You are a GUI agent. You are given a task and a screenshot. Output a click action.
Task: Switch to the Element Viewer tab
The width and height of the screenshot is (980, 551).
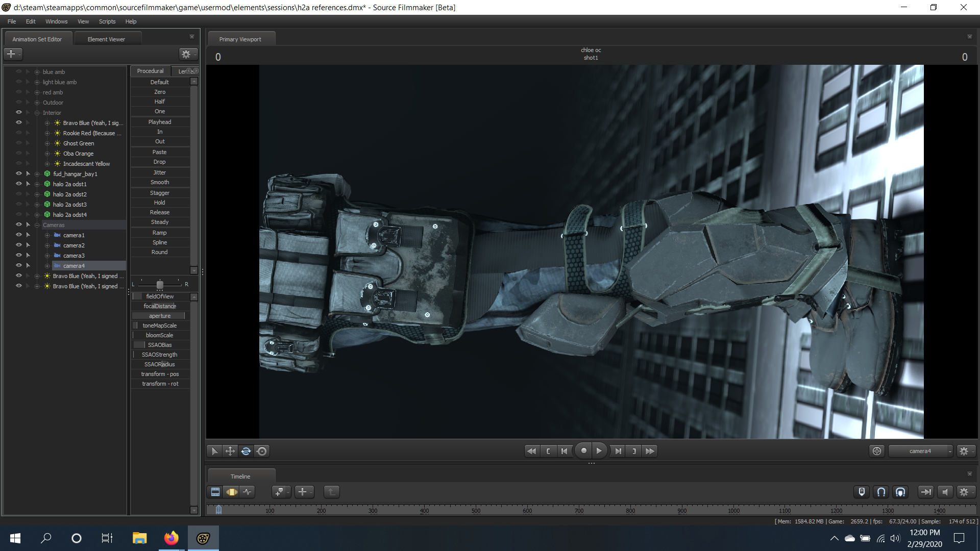(x=106, y=39)
